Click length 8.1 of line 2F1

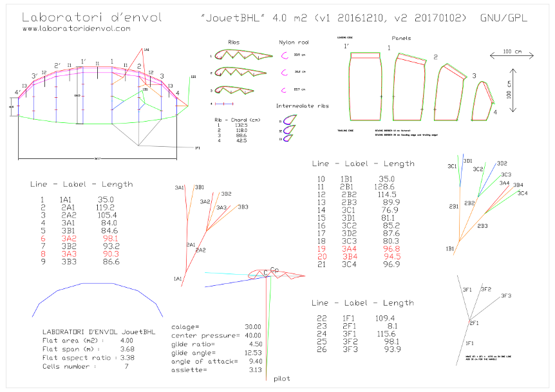coord(393,326)
